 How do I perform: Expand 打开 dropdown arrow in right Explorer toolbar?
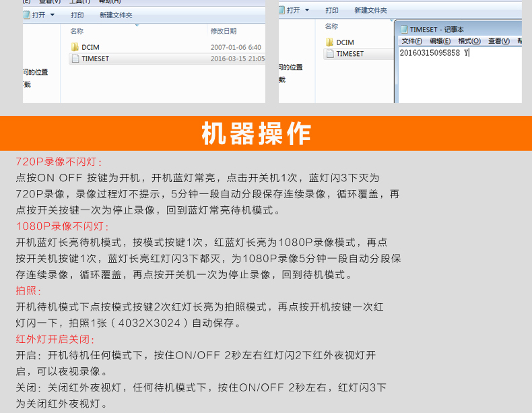point(307,10)
